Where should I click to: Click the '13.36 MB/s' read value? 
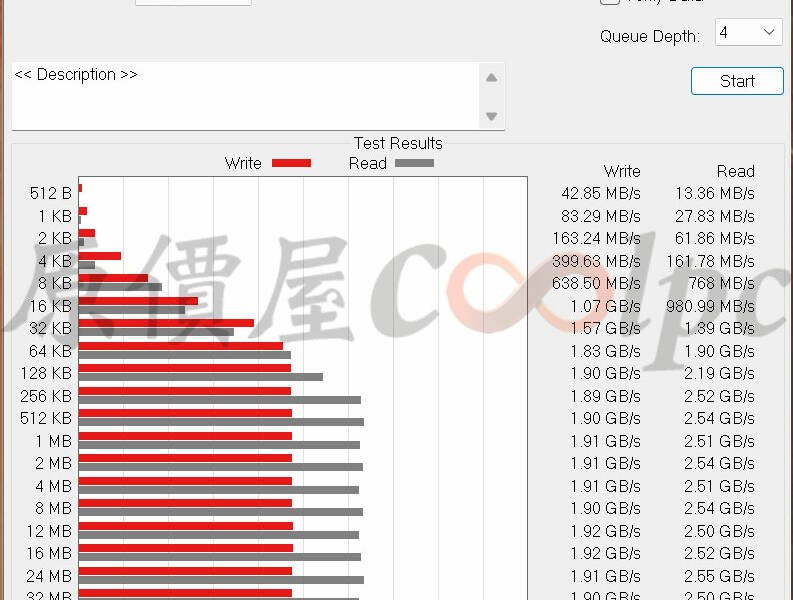coord(715,193)
